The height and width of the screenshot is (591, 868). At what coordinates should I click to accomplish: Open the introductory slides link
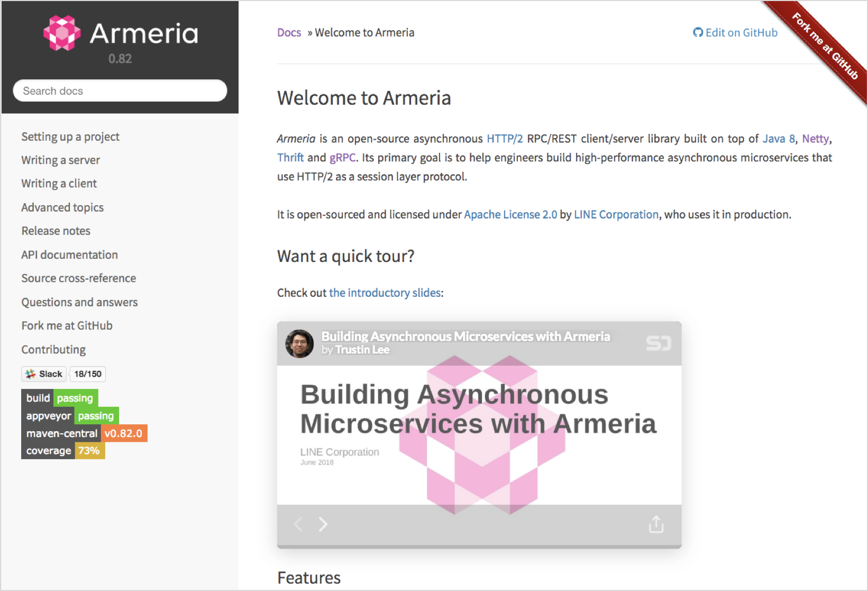385,293
